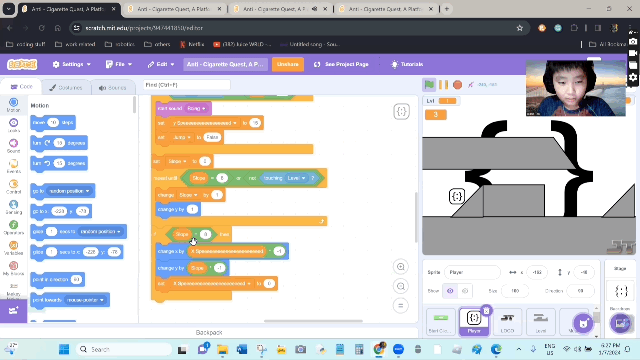Click the sprite Direction field
This screenshot has width=640, height=360.
tap(580, 291)
